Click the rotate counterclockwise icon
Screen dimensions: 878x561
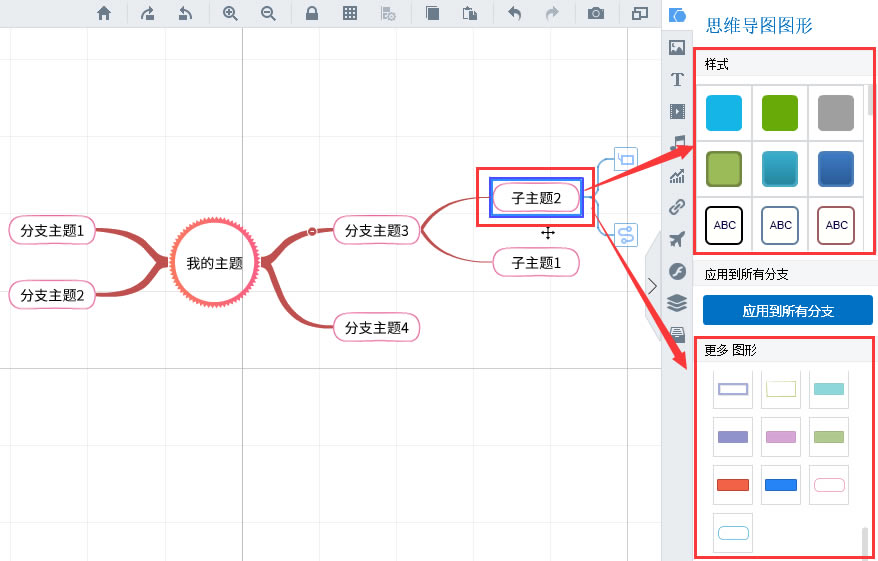pyautogui.click(x=185, y=13)
